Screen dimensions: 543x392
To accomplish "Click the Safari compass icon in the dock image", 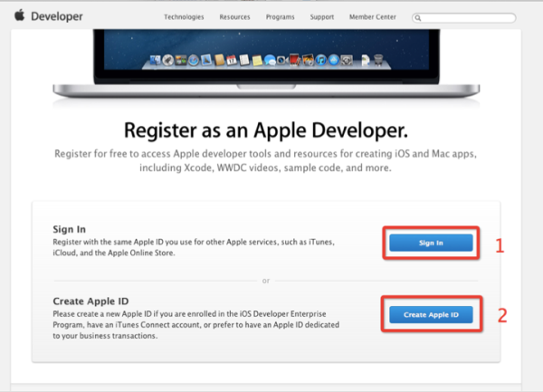I will [194, 60].
